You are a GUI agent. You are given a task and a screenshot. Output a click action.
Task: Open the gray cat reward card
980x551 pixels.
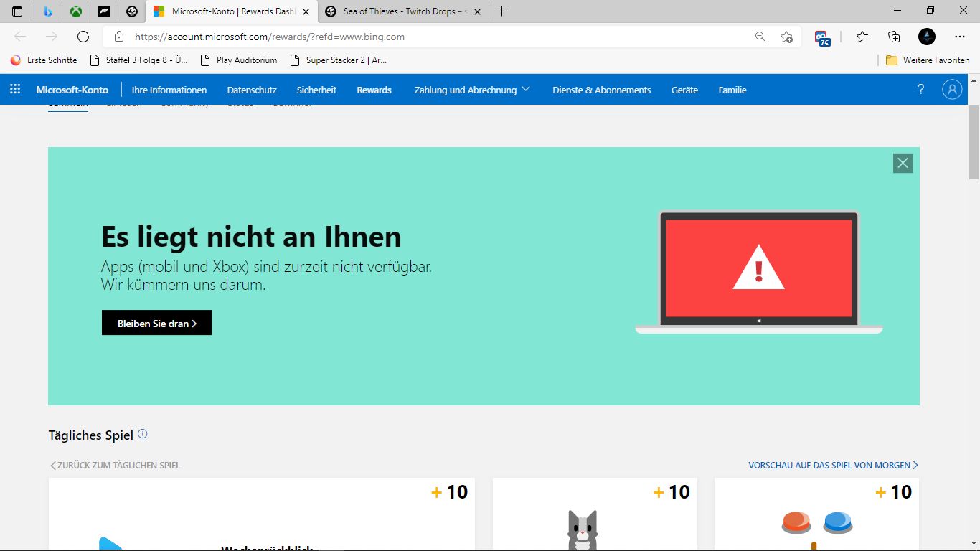595,514
